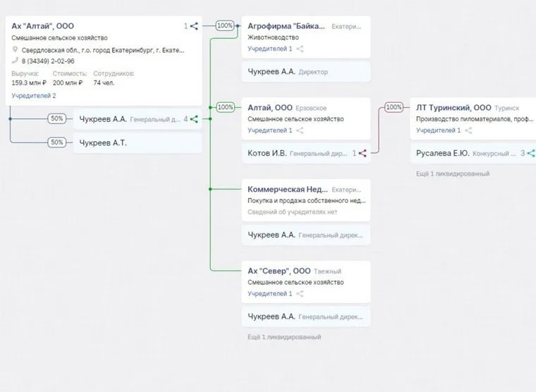Click share icon in Агрофирма "Байка..." founders row
Viewport: 536px width, 392px height.
(x=300, y=49)
